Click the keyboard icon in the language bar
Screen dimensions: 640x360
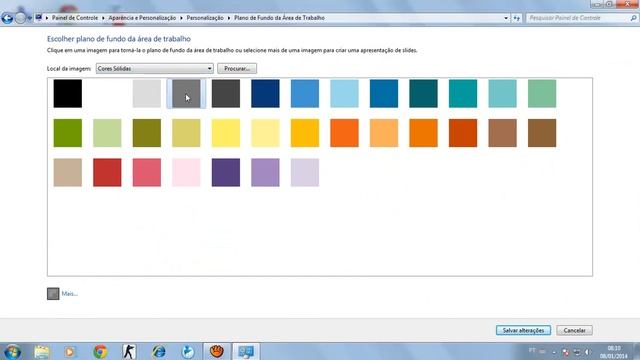coord(542,351)
